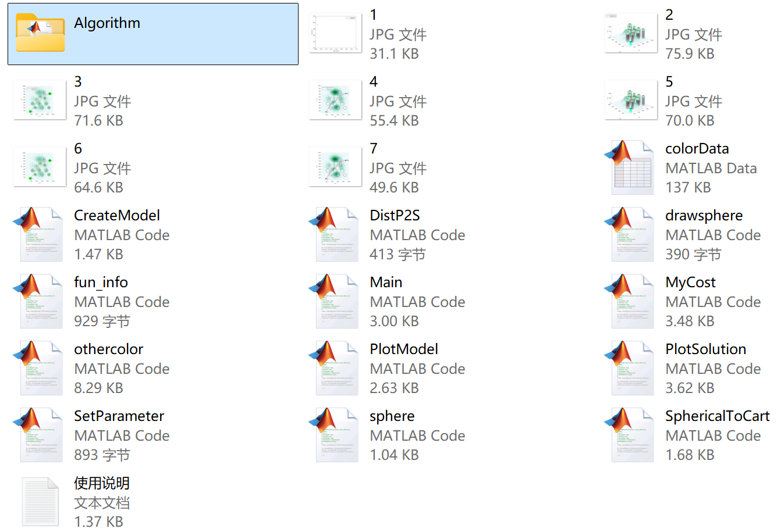Select the sphere MATLAB code file
Screen dimensions: 781x532
[x=336, y=435]
